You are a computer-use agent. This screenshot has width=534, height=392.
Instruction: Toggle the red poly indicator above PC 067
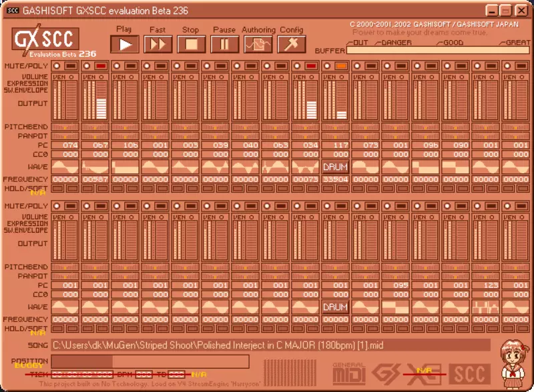pos(101,66)
